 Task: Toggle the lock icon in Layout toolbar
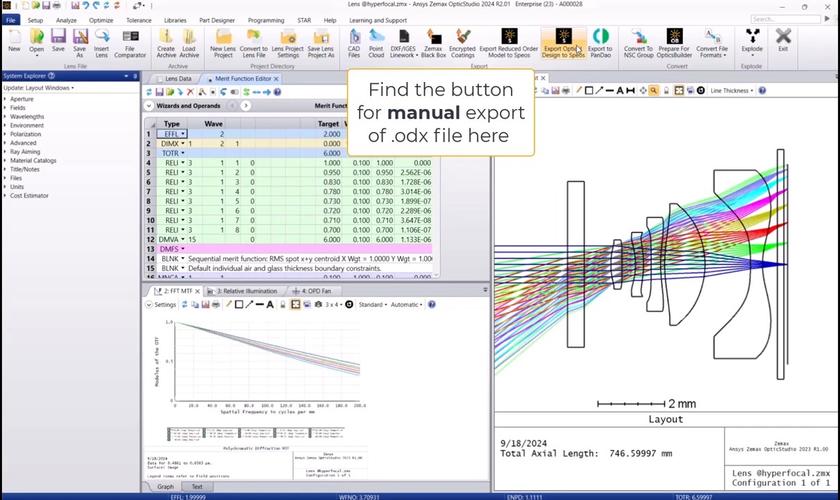point(666,91)
